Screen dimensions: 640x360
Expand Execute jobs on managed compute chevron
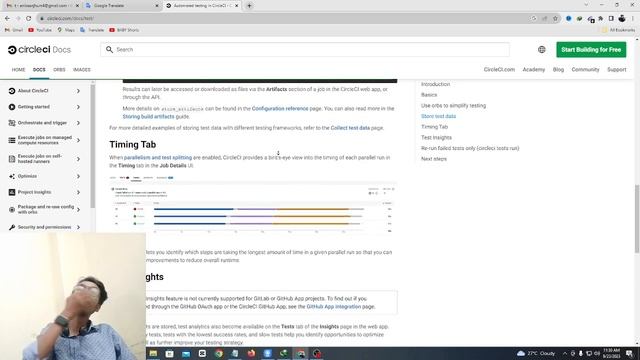78,140
